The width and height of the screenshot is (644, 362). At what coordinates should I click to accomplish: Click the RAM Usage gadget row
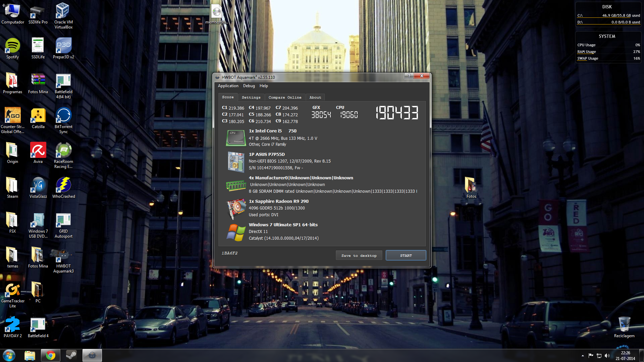(x=608, y=52)
